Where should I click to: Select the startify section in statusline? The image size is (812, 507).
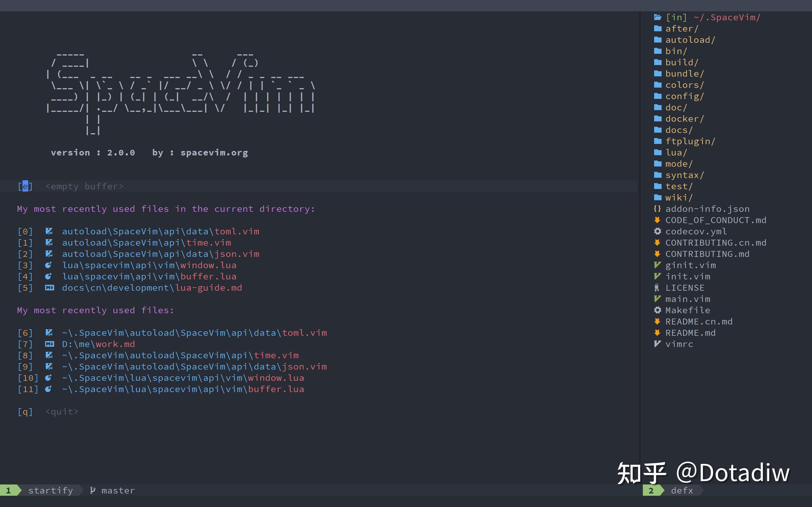click(x=50, y=491)
